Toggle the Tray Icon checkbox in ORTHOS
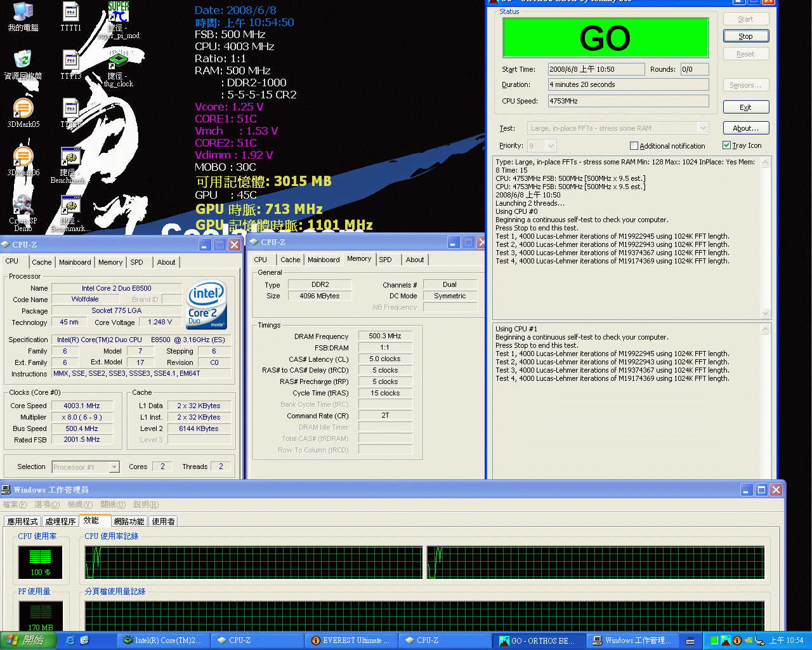812x650 pixels. tap(727, 145)
